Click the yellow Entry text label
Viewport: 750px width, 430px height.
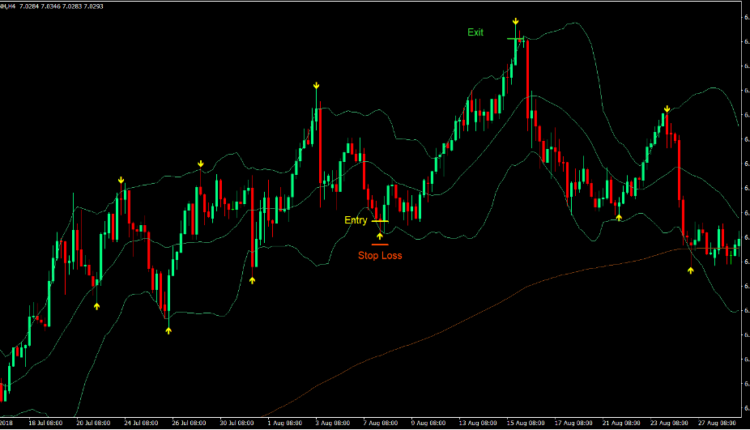[356, 220]
